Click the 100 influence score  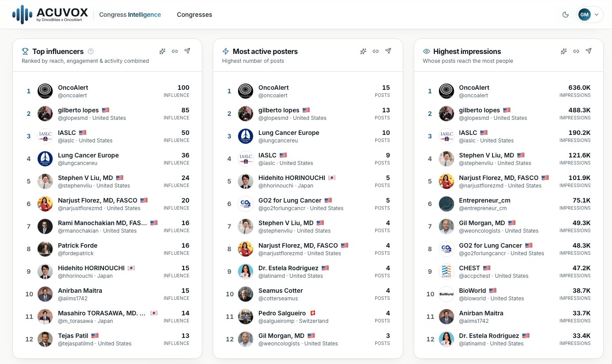[183, 88]
